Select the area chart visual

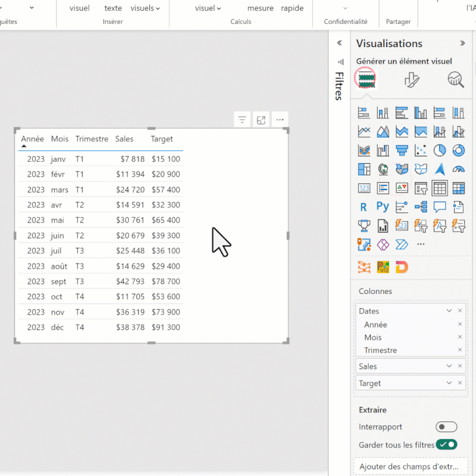(383, 131)
